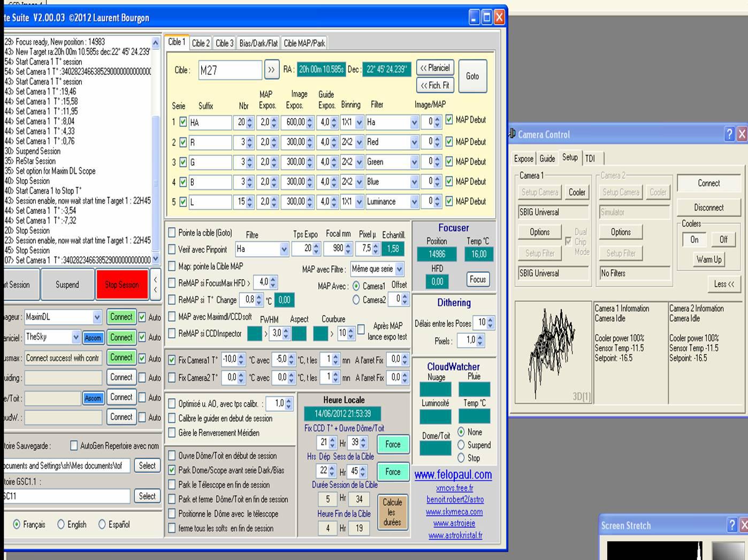Select the English language radio button
Screen dimensions: 748x560
coord(61,525)
